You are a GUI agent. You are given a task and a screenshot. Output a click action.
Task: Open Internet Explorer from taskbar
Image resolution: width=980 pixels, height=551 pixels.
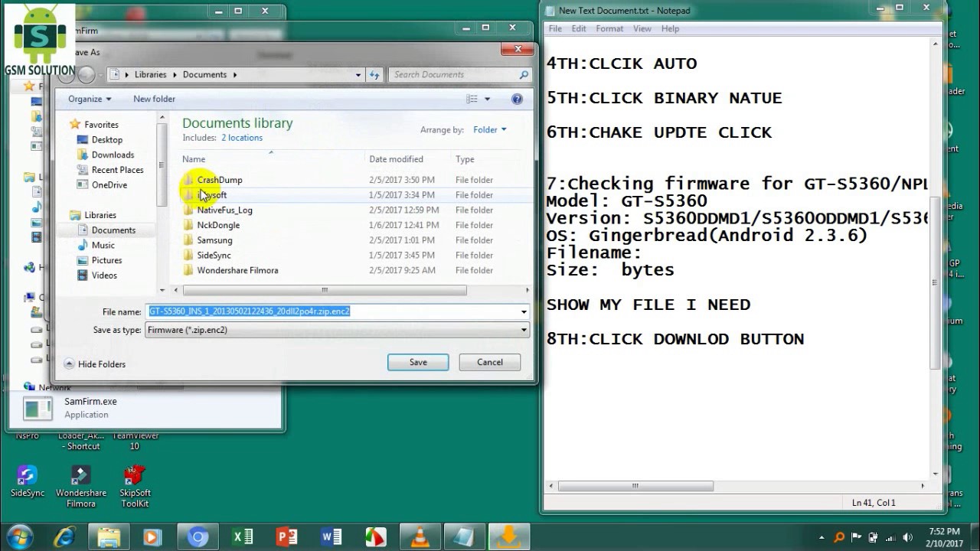point(64,537)
